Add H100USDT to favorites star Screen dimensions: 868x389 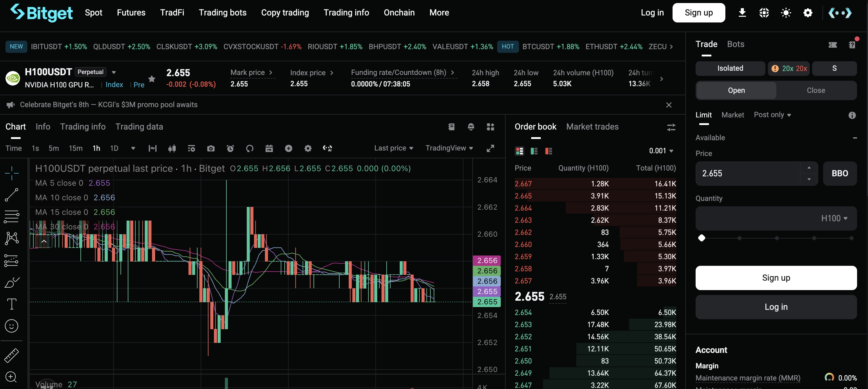(152, 79)
